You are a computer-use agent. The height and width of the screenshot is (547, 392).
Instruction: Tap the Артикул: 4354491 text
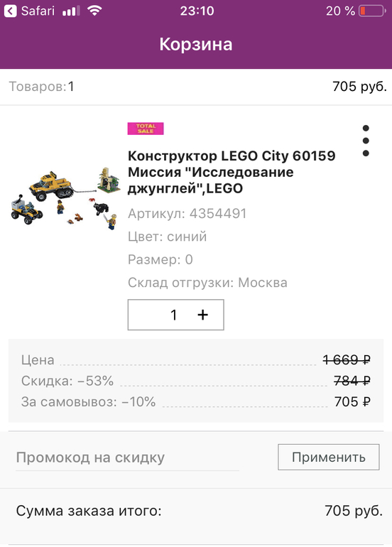pos(187,214)
